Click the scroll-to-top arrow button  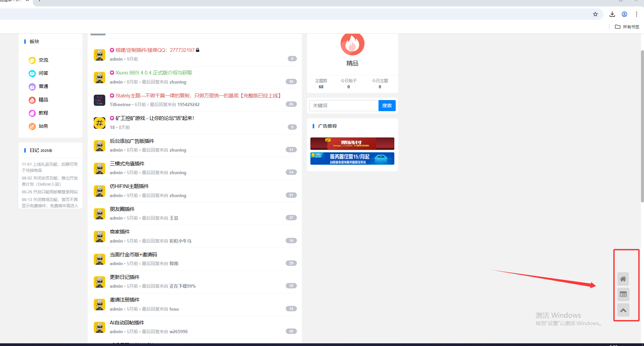[x=623, y=310]
